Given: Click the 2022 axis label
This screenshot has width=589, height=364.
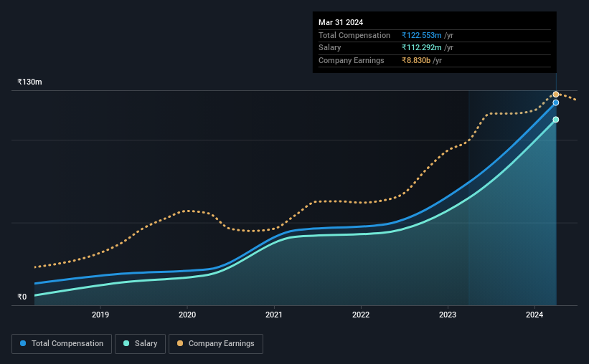Looking at the screenshot, I should (x=361, y=315).
